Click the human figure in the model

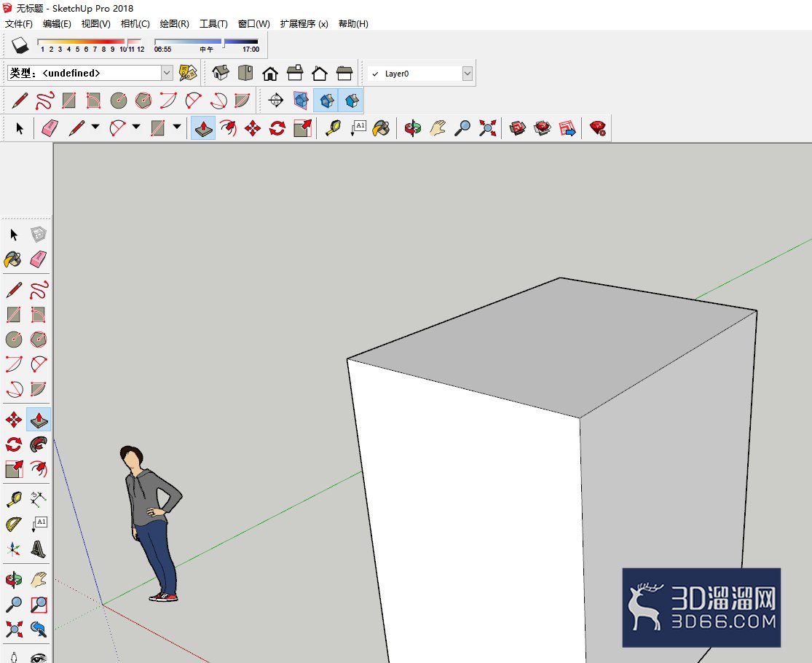[x=151, y=523]
